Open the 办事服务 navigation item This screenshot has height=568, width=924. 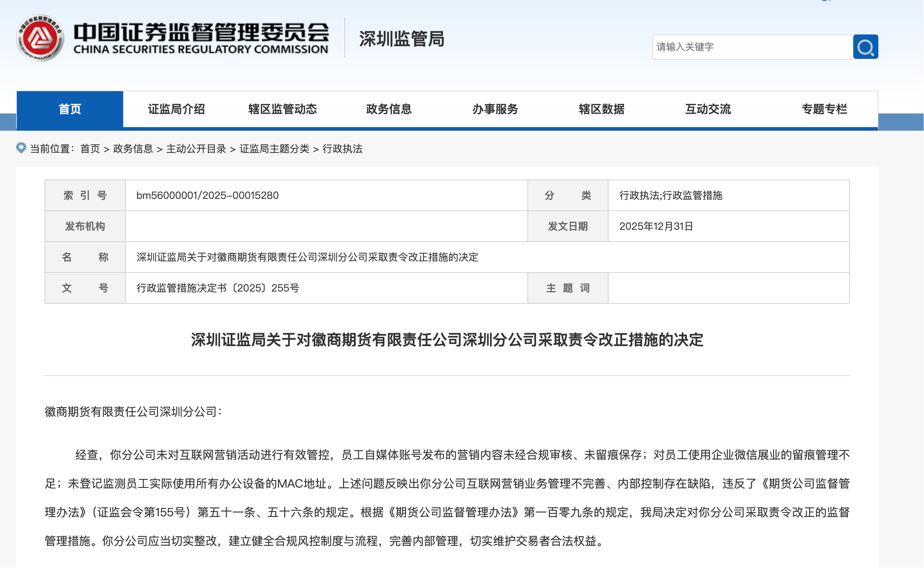click(x=495, y=109)
